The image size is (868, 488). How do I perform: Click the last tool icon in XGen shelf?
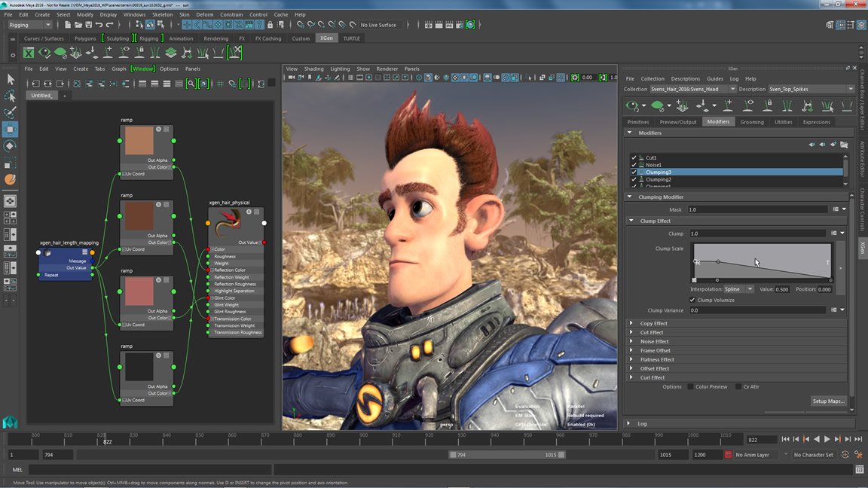pyautogui.click(x=235, y=53)
